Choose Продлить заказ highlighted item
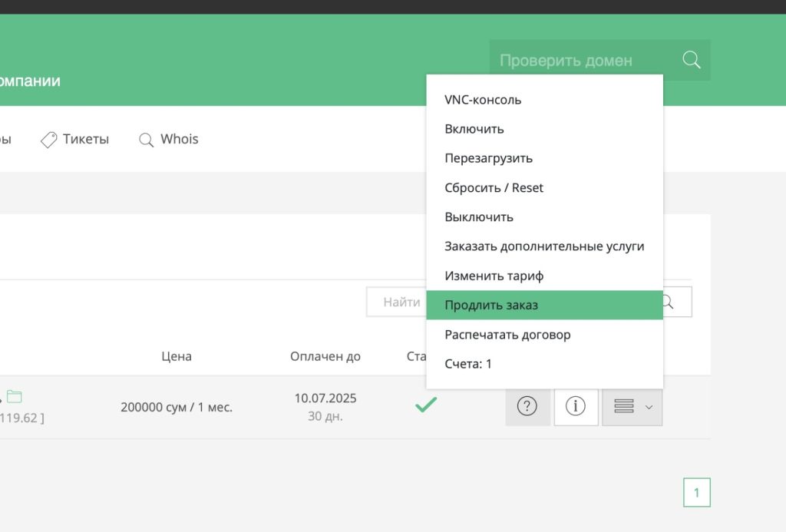 [x=544, y=305]
